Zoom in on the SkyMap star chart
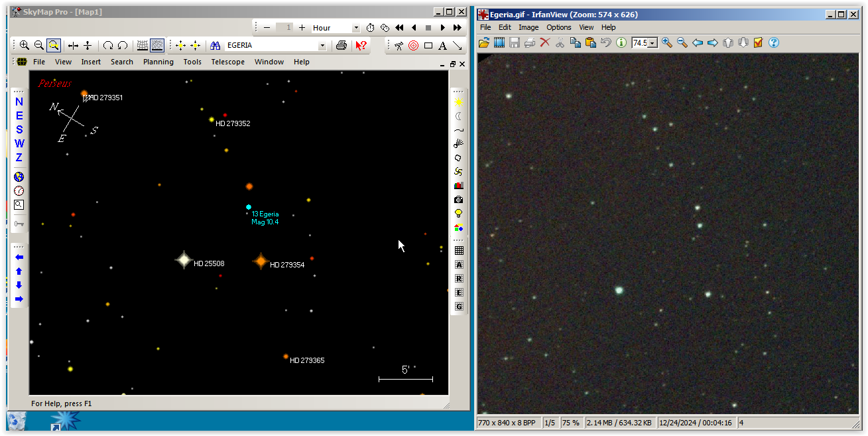 pos(25,45)
